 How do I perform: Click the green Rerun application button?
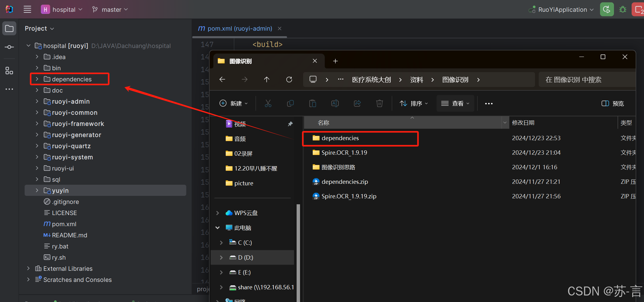click(x=607, y=9)
